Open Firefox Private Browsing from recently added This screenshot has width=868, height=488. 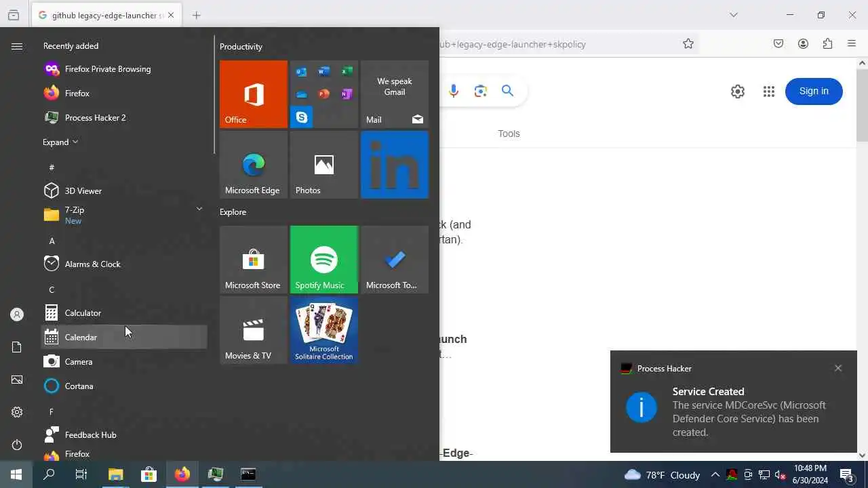coord(124,69)
